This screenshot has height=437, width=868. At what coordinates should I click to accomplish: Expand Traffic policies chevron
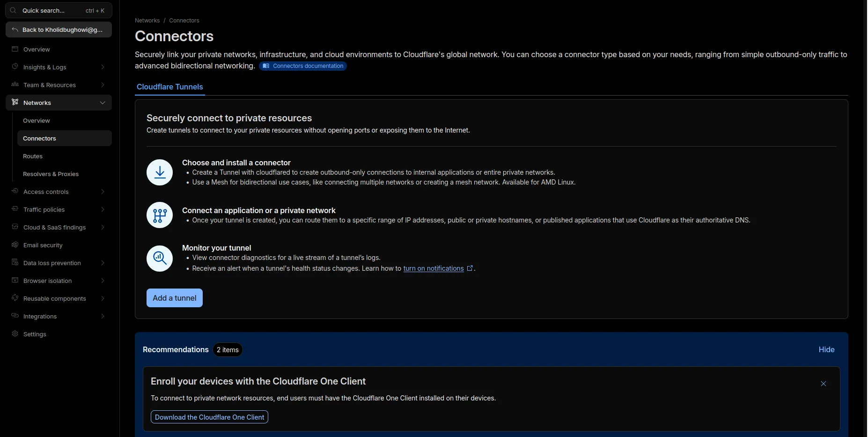pyautogui.click(x=103, y=209)
